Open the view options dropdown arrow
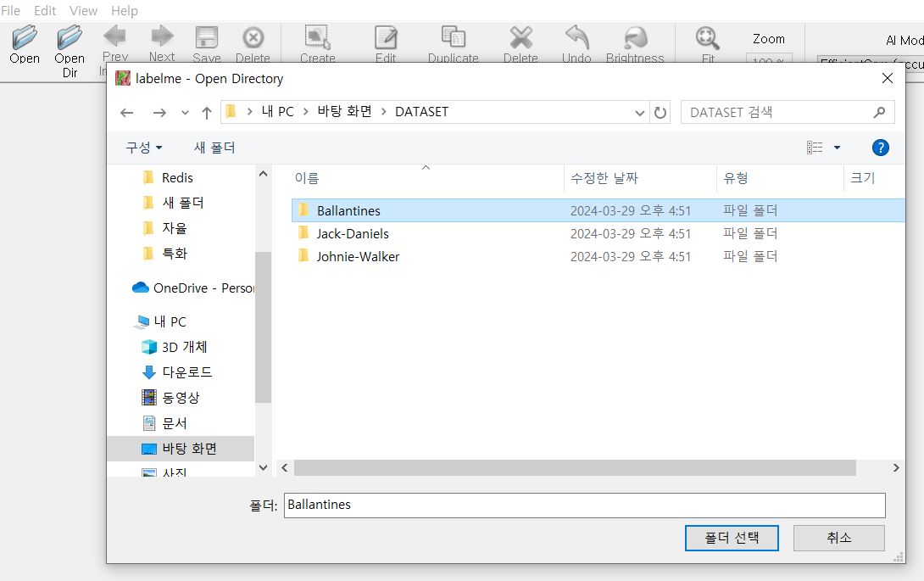924x581 pixels. tap(837, 148)
